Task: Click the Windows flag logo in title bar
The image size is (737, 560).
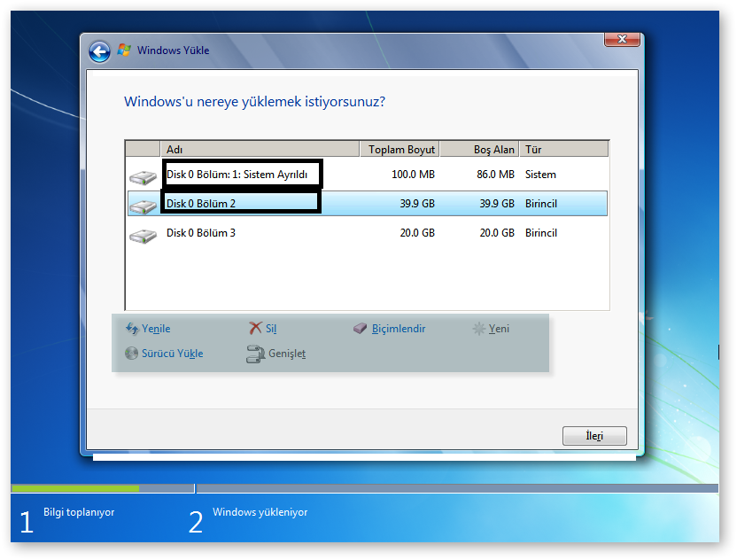Action: [x=124, y=50]
